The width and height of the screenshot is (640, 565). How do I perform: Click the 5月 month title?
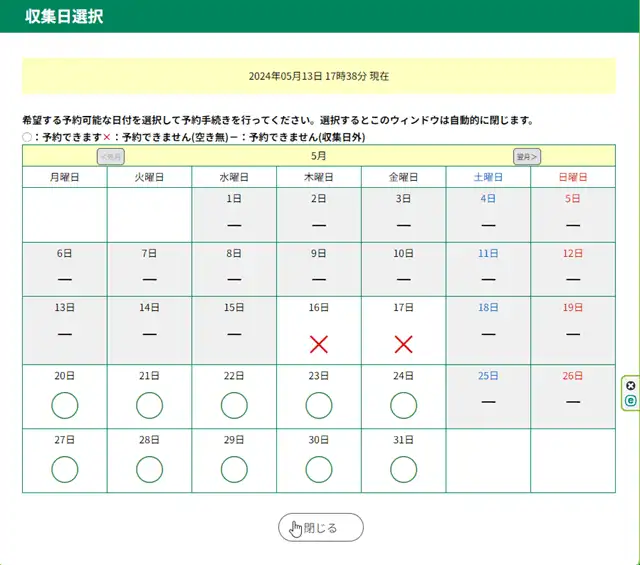click(x=319, y=156)
